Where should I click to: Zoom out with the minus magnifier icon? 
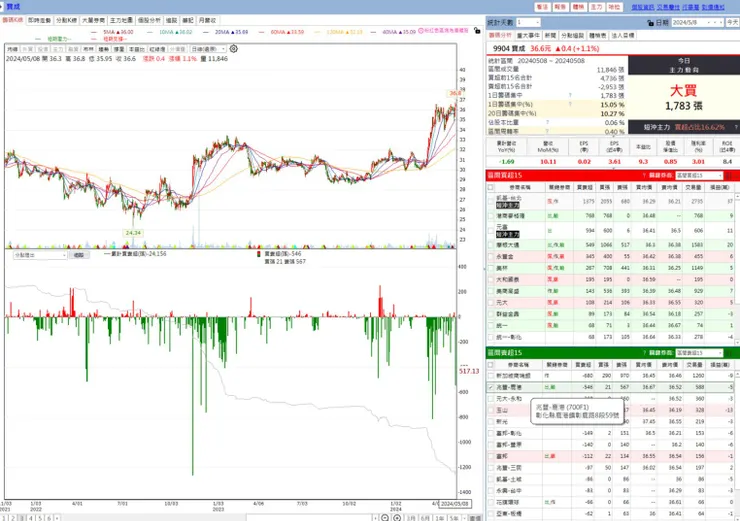point(385,518)
